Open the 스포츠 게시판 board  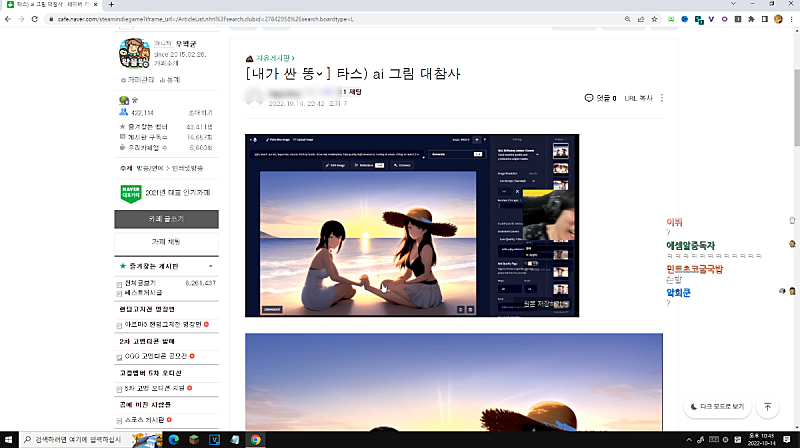144,420
